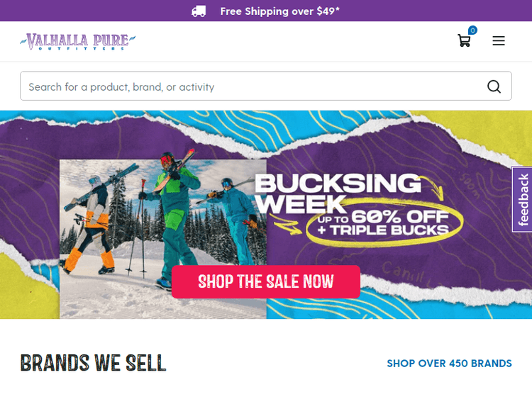Screen dimensions: 532x399
Task: Click the skier in the orange pants
Action: point(92,225)
